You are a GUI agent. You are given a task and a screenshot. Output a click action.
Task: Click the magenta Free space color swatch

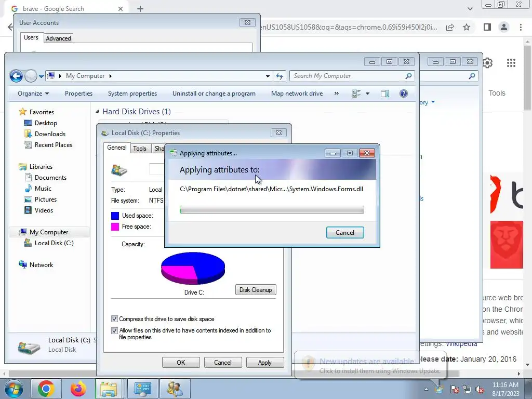pyautogui.click(x=115, y=227)
